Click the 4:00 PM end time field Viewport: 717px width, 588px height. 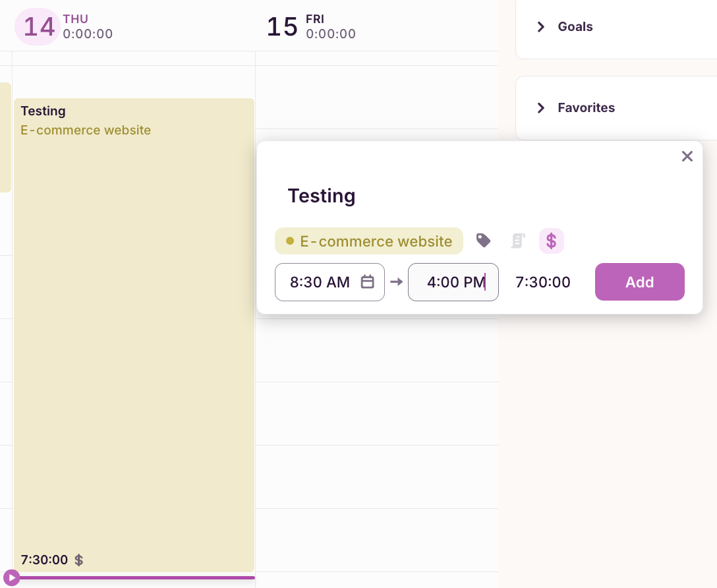[453, 282]
